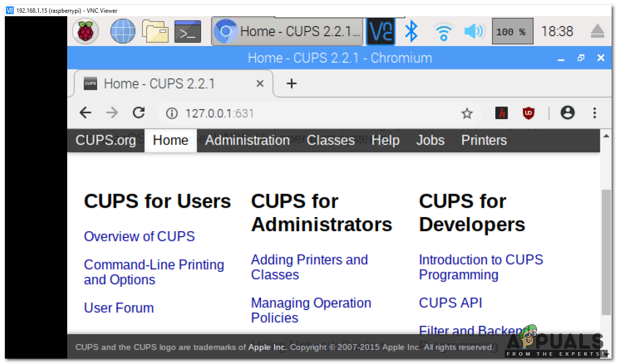Image resolution: width=617 pixels, height=364 pixels.
Task: Select the Chromium CUPS taskbar entry
Action: 287,31
